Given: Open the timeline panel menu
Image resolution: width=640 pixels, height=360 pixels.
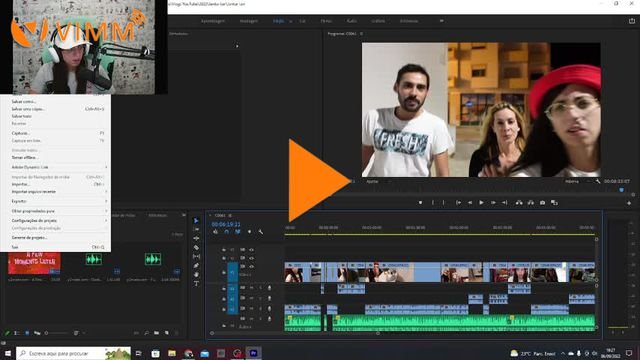Looking at the screenshot, I should point(230,216).
